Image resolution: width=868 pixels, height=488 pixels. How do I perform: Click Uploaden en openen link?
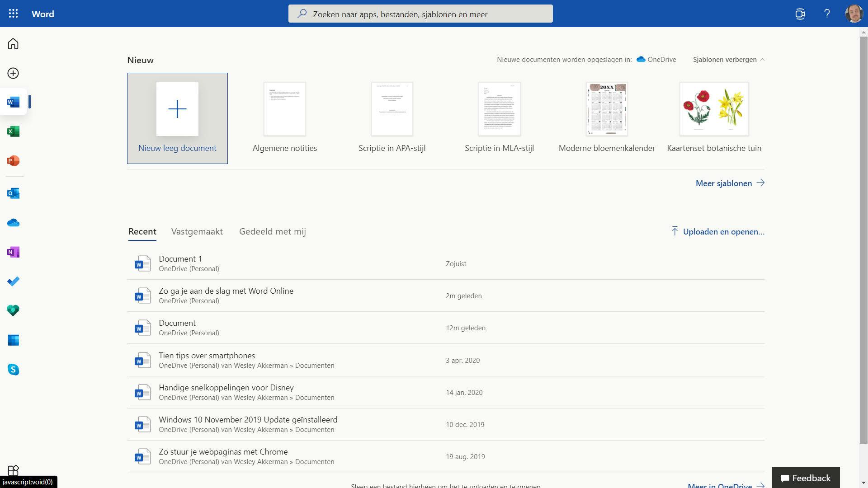[x=723, y=231]
